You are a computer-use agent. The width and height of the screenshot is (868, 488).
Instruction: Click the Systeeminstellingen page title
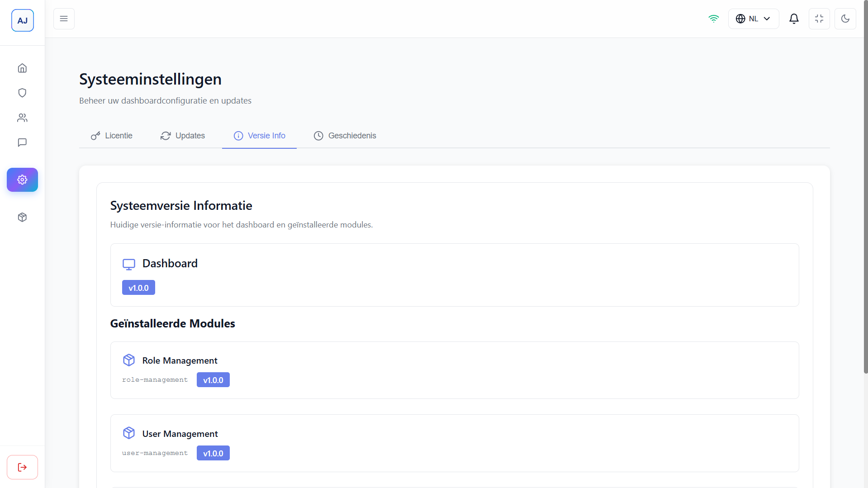[150, 80]
